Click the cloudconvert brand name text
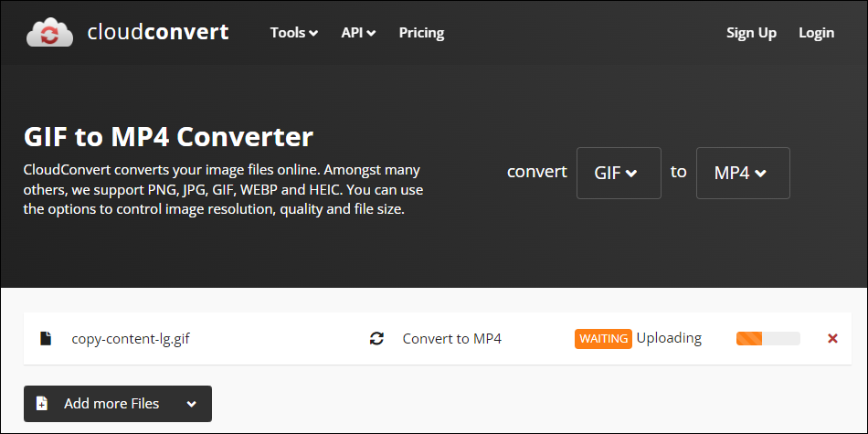 158,32
